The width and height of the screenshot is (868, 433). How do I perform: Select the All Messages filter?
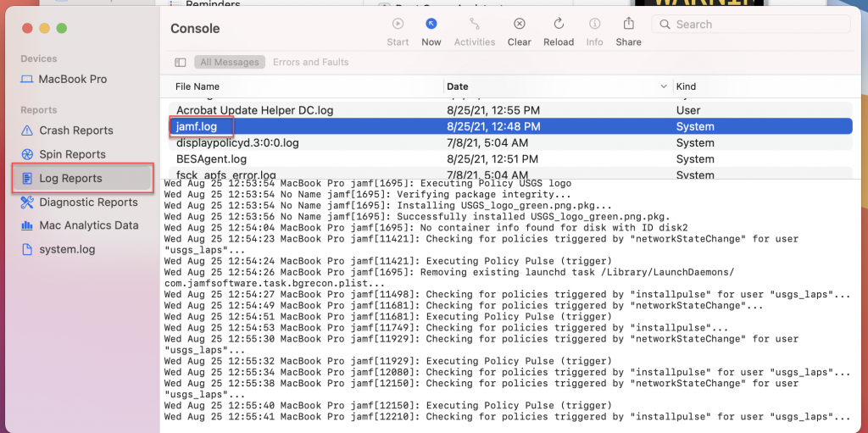click(229, 62)
